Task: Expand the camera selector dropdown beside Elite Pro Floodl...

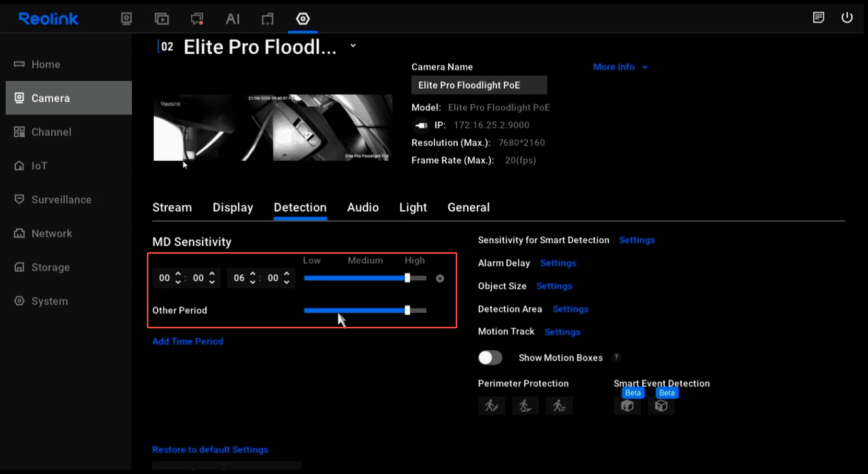Action: coord(353,46)
